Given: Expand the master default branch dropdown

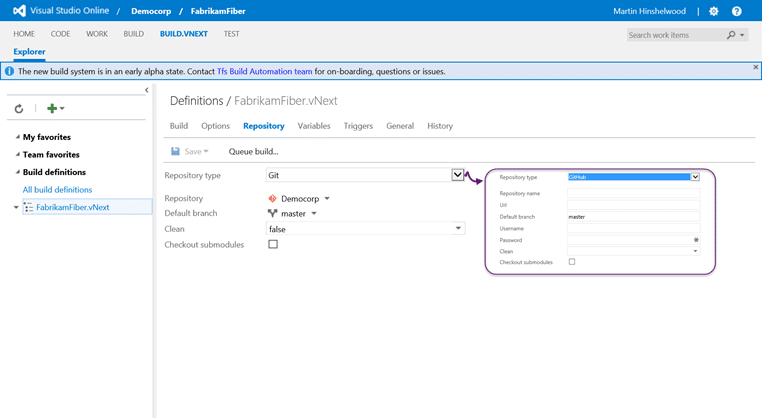Looking at the screenshot, I should pos(314,213).
